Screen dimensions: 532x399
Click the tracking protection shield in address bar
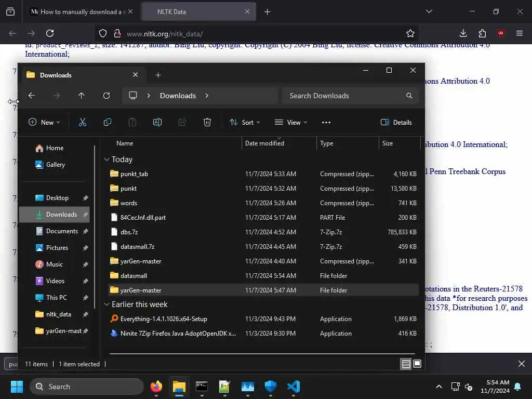[x=103, y=33]
